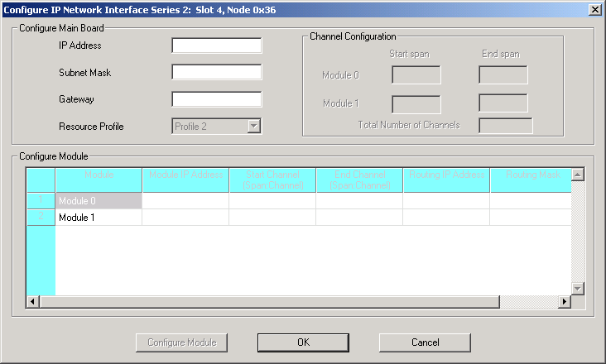Open the Resource Profile dropdown
Viewport: 606px width, 364px height.
[x=254, y=127]
